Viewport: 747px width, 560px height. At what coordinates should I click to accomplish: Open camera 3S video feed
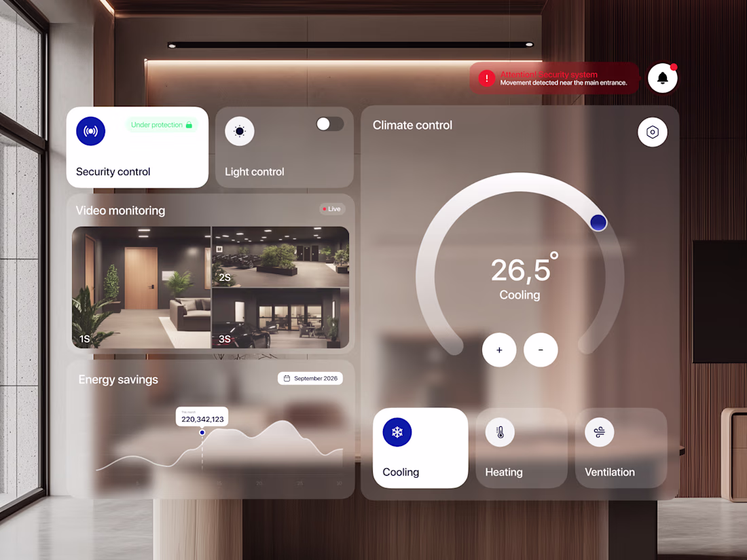(280, 318)
